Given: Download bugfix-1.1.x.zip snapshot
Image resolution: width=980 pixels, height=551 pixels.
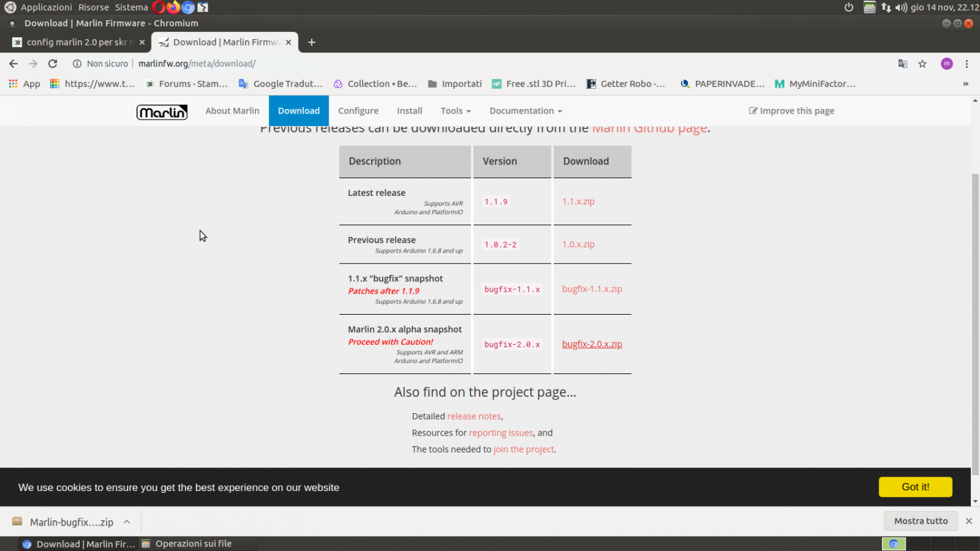Looking at the screenshot, I should point(592,289).
